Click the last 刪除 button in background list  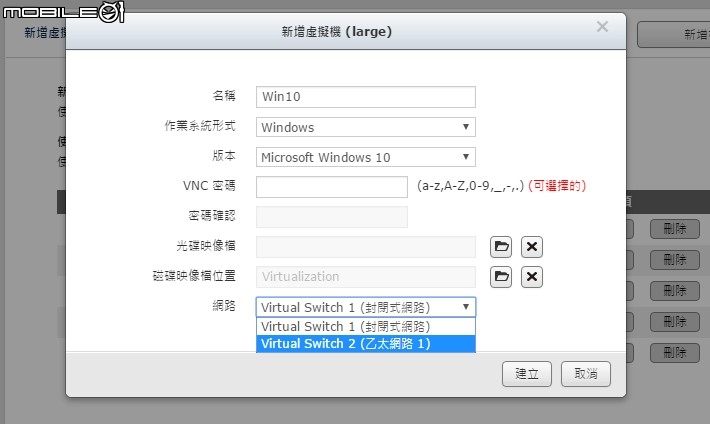pos(675,352)
